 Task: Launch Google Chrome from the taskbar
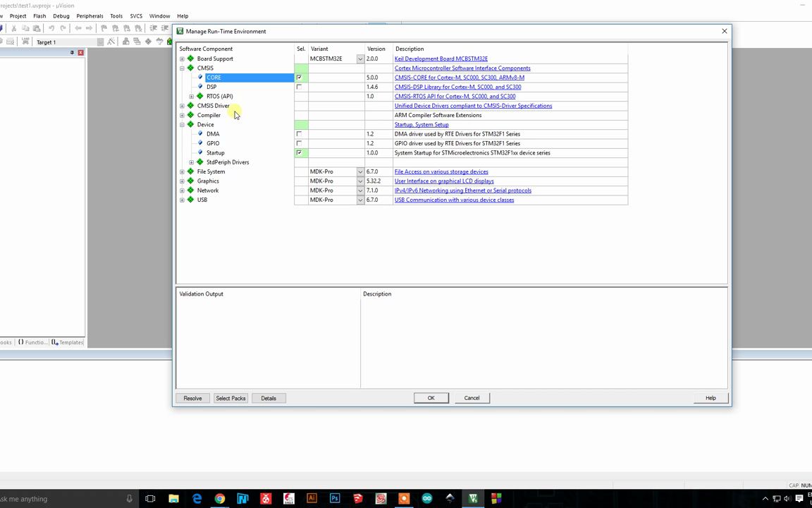coord(220,499)
